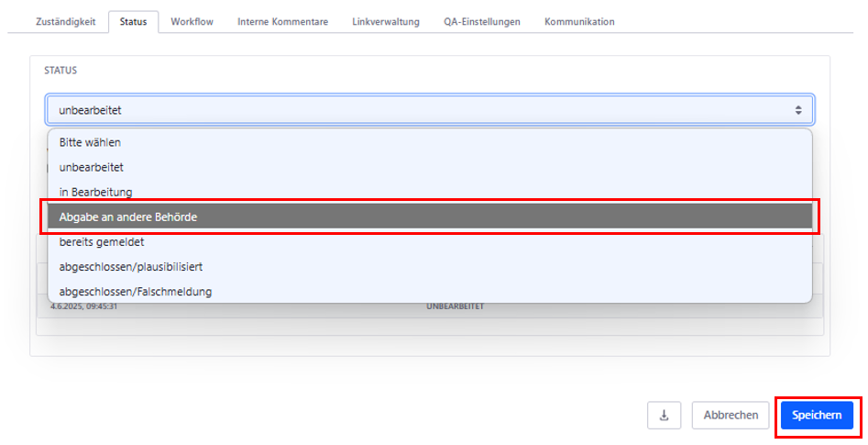Go to the Linkverwaltung tab
This screenshot has width=868, height=445.
pyautogui.click(x=386, y=22)
